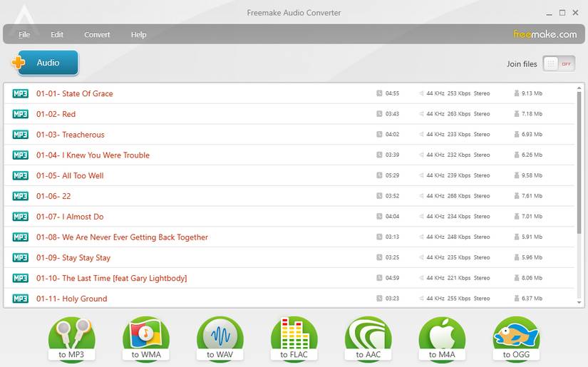Open the File menu

click(24, 34)
